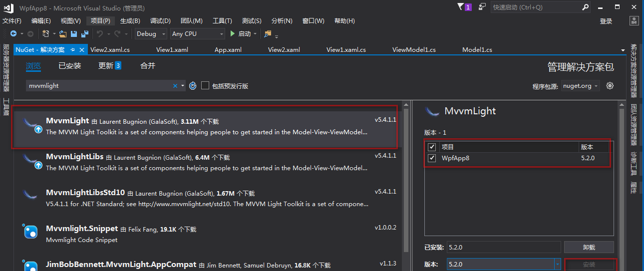Image resolution: width=644 pixels, height=271 pixels.
Task: Open the 调试(D) menu
Action: (160, 21)
